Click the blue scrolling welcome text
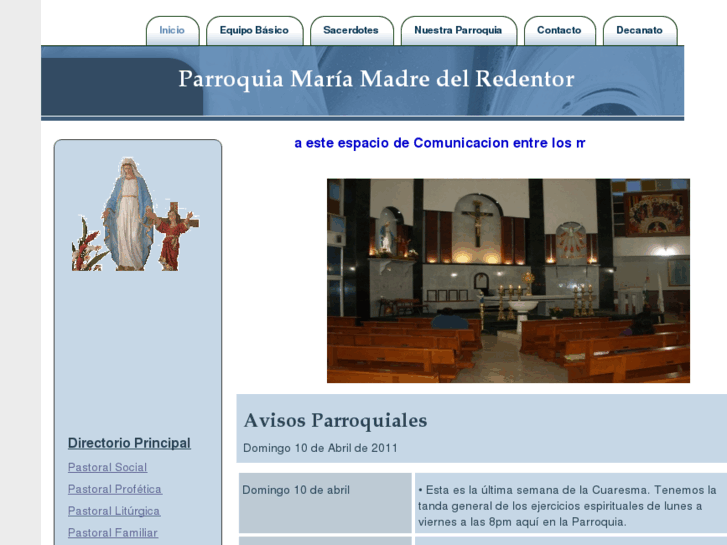This screenshot has height=545, width=727. click(x=440, y=143)
